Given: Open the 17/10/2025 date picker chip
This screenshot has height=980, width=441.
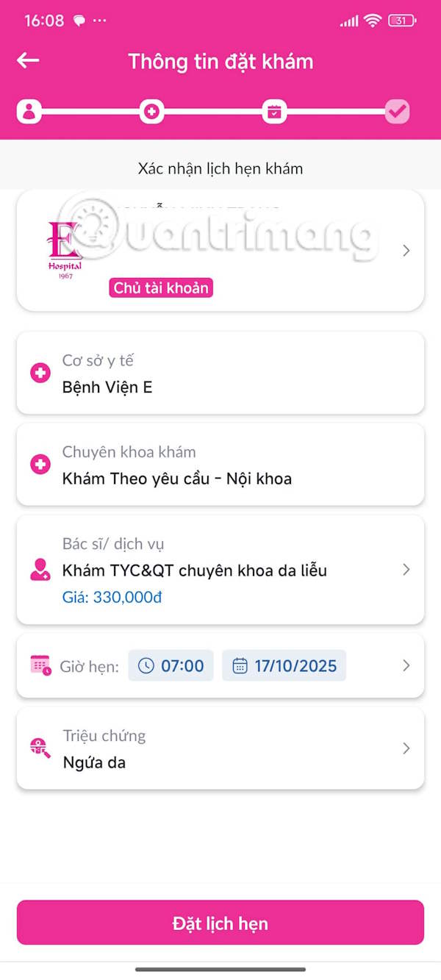Looking at the screenshot, I should (x=284, y=665).
